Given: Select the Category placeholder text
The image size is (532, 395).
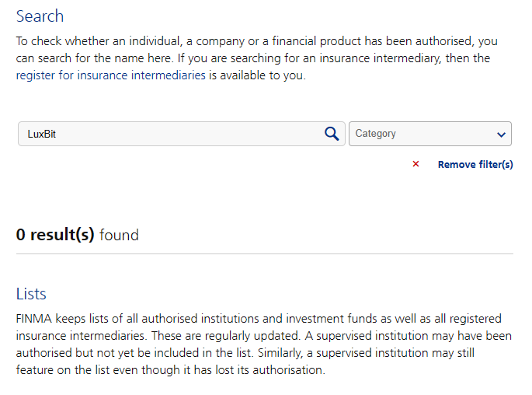Looking at the screenshot, I should coord(375,134).
